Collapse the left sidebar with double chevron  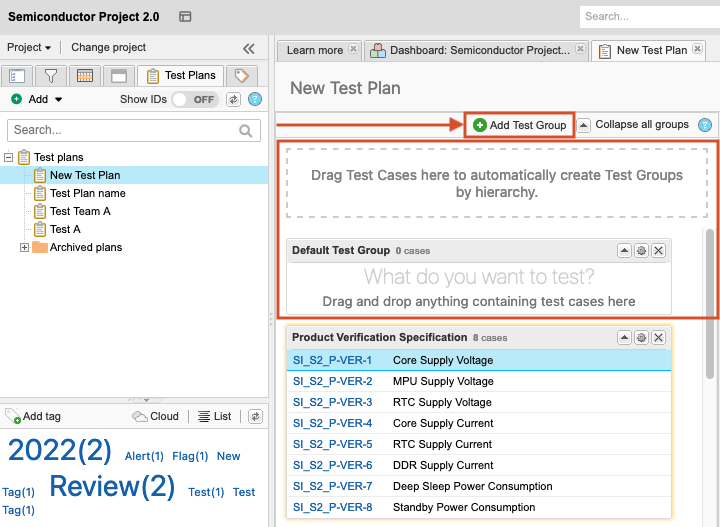(249, 48)
